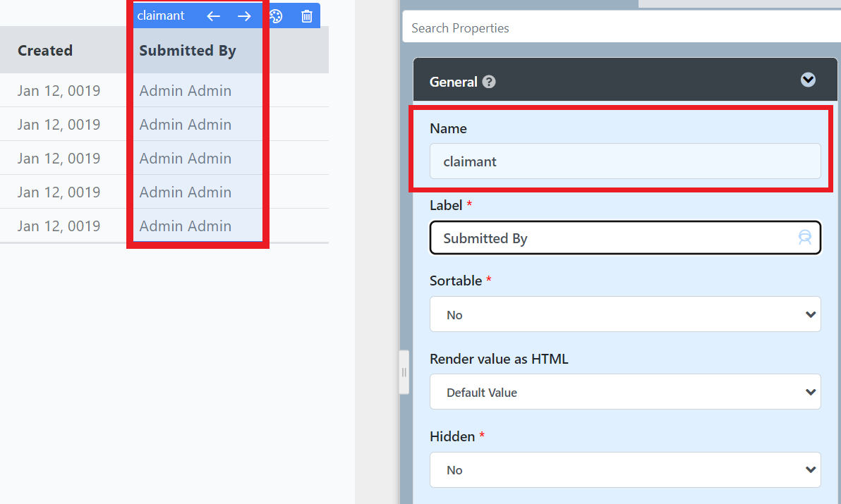Move the claimant column right
The width and height of the screenshot is (841, 504).
[244, 16]
